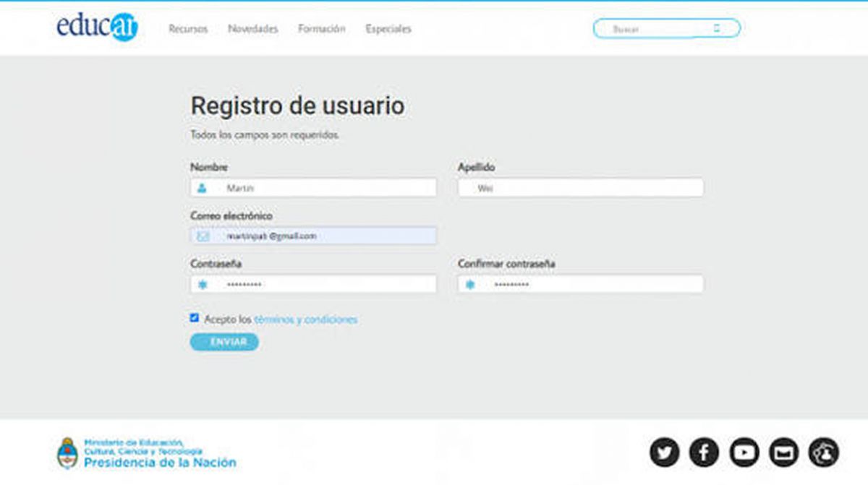Image resolution: width=868 pixels, height=485 pixels.
Task: Click the Nombre field label
Action: point(209,167)
